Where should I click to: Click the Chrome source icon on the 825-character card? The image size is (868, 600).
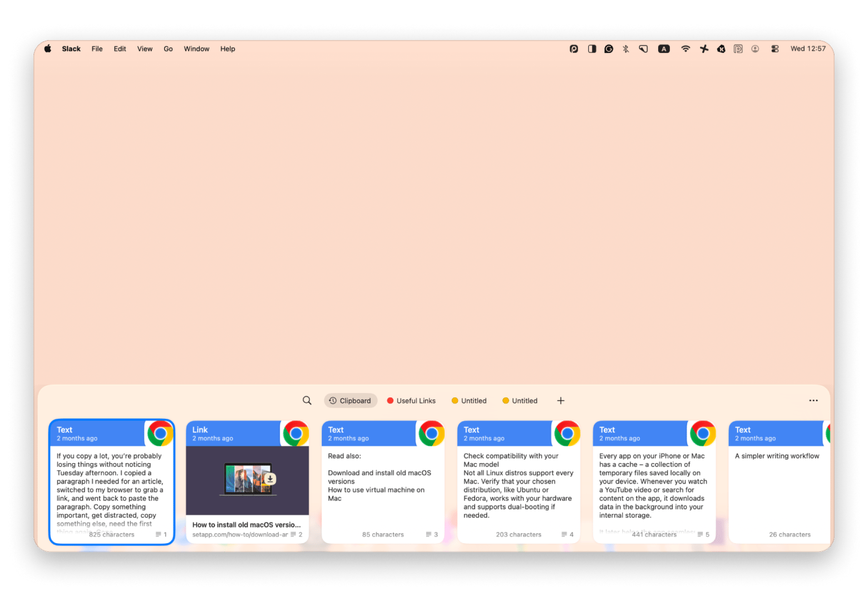(x=160, y=433)
